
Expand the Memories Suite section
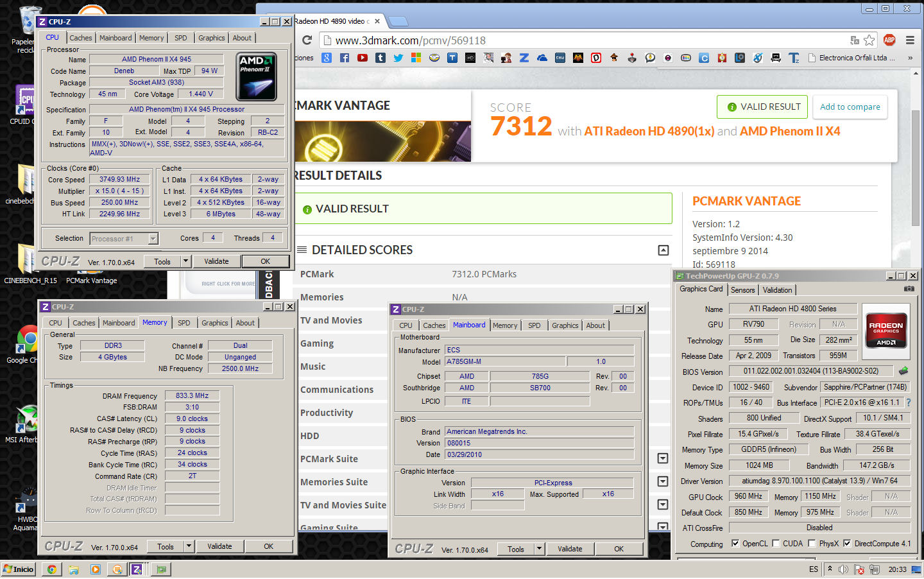pos(663,481)
